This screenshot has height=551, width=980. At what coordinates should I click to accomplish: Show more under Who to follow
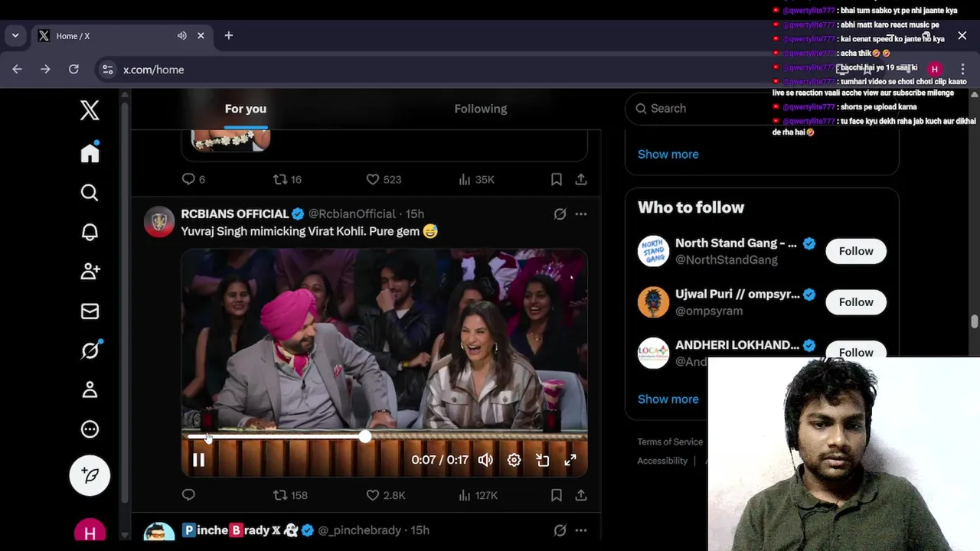pyautogui.click(x=668, y=399)
